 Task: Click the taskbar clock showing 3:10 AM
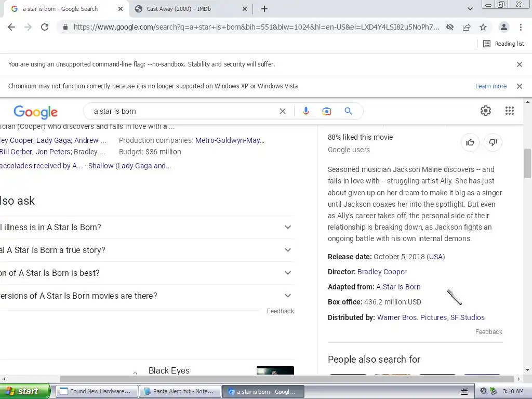513,391
